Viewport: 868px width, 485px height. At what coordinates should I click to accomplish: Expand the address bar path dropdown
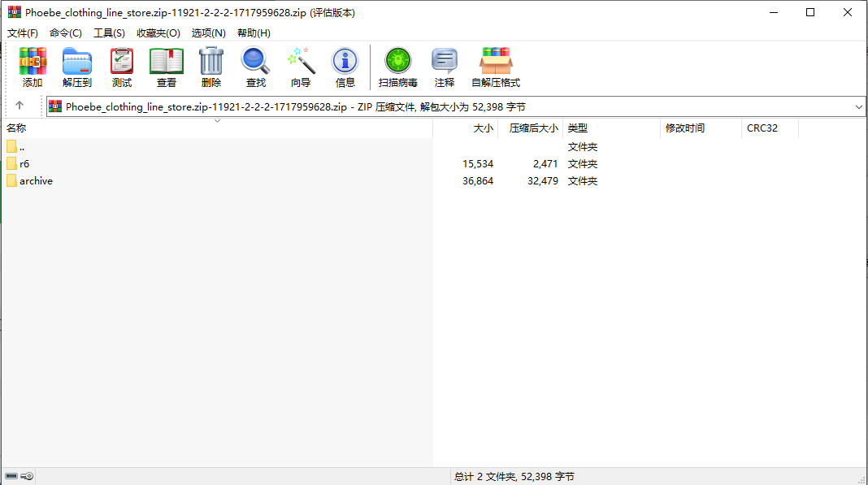[858, 107]
